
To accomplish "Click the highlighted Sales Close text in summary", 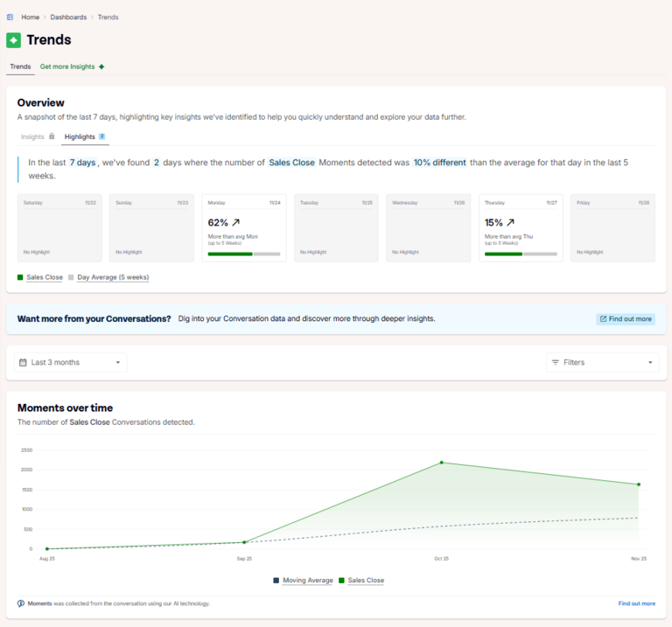I will point(292,163).
